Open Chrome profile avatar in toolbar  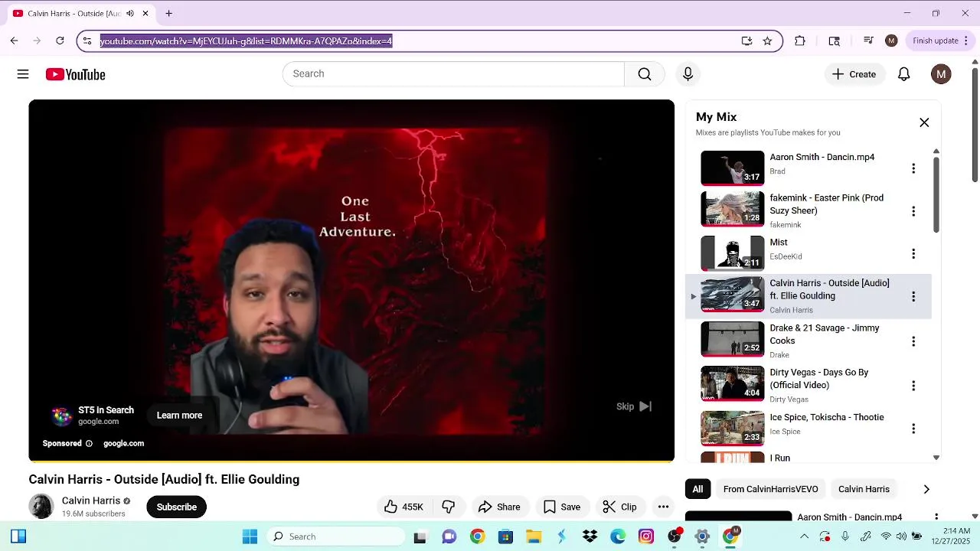891,41
